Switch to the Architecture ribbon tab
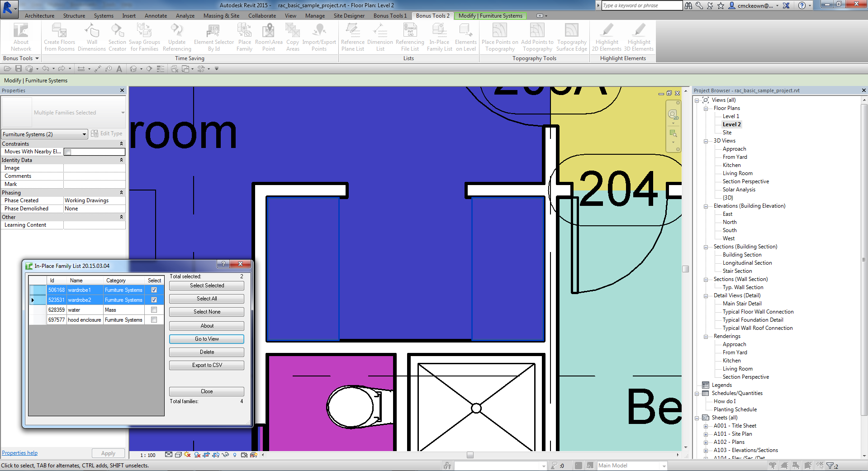The width and height of the screenshot is (868, 471). (39, 16)
